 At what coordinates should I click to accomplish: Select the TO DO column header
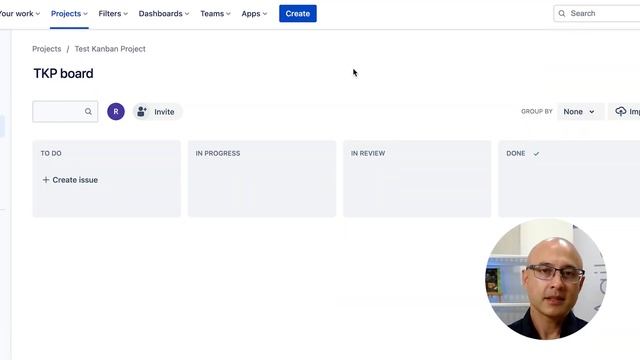coord(51,153)
